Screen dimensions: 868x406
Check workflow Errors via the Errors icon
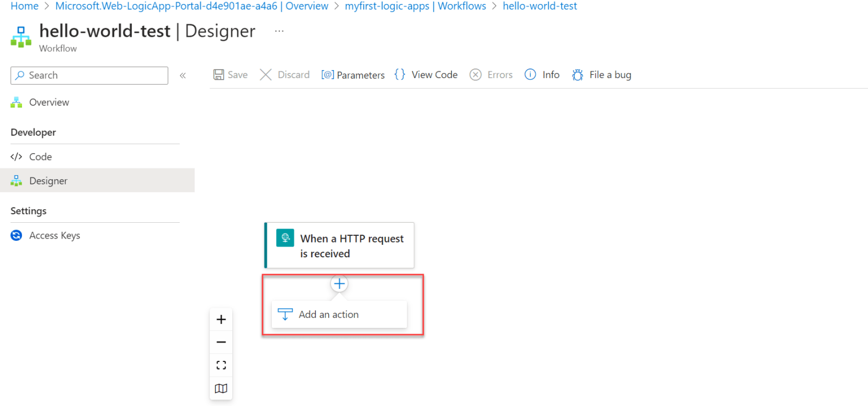475,74
